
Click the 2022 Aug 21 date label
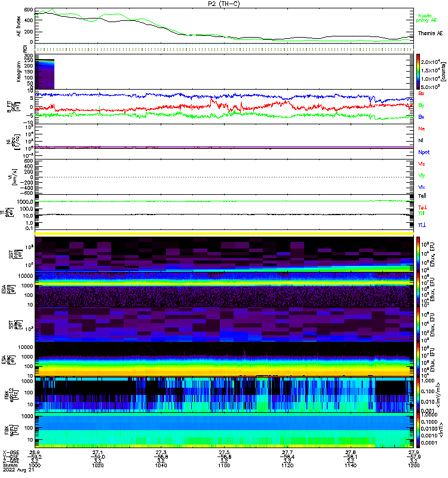[x=19, y=470]
